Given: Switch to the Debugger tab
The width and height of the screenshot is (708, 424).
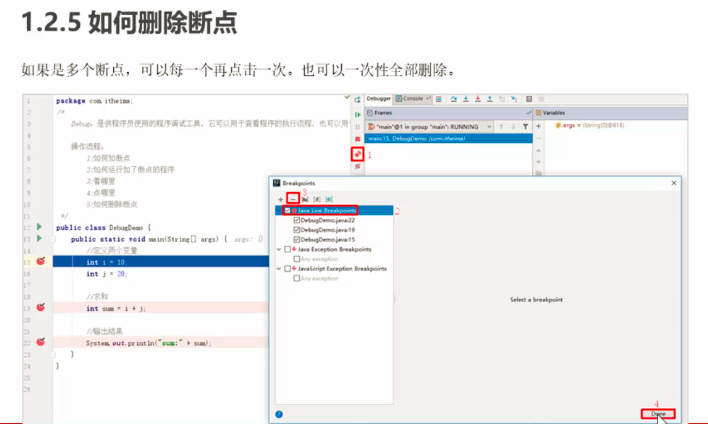Looking at the screenshot, I should pyautogui.click(x=378, y=98).
